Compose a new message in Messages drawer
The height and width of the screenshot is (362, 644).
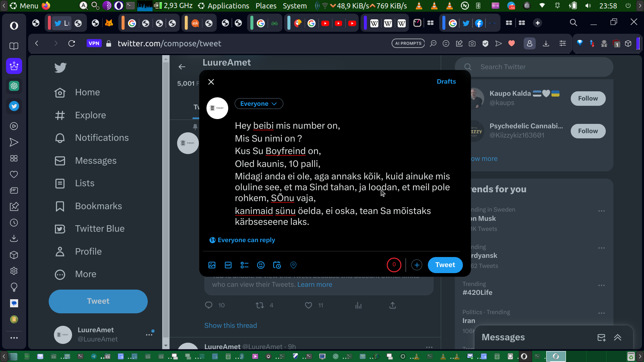click(601, 337)
